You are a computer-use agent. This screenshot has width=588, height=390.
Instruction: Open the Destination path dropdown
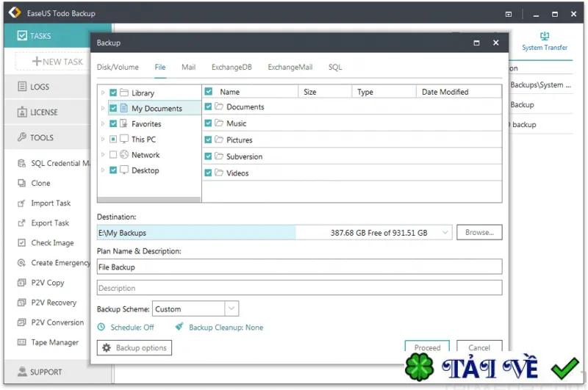(445, 233)
